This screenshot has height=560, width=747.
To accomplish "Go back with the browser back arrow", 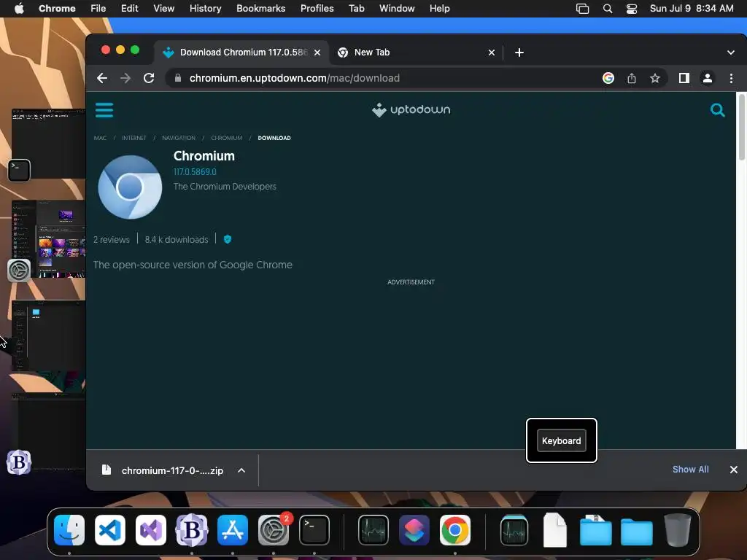I will (102, 78).
